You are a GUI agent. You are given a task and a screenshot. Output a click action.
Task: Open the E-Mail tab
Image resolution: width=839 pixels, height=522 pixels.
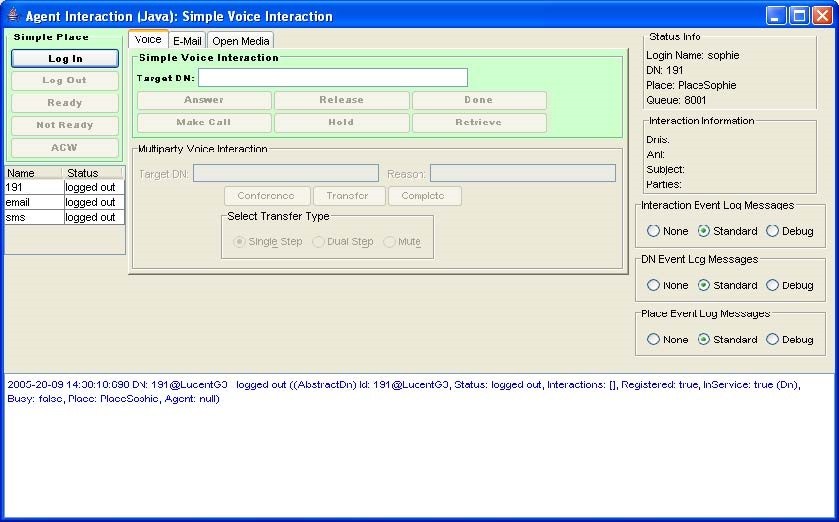[187, 41]
